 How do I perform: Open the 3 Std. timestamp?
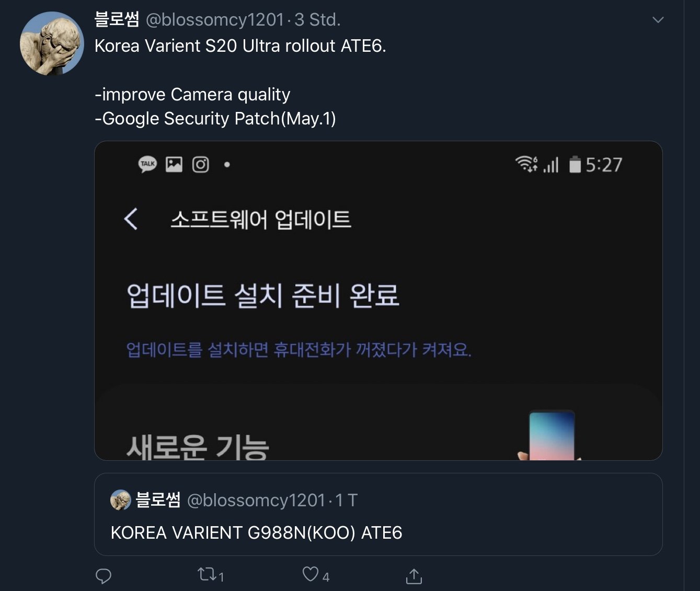pyautogui.click(x=317, y=20)
